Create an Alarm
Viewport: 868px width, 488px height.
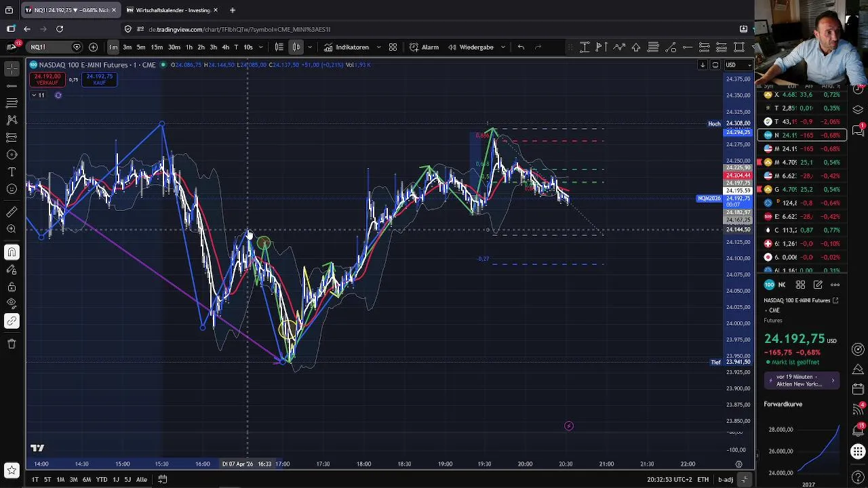[425, 47]
